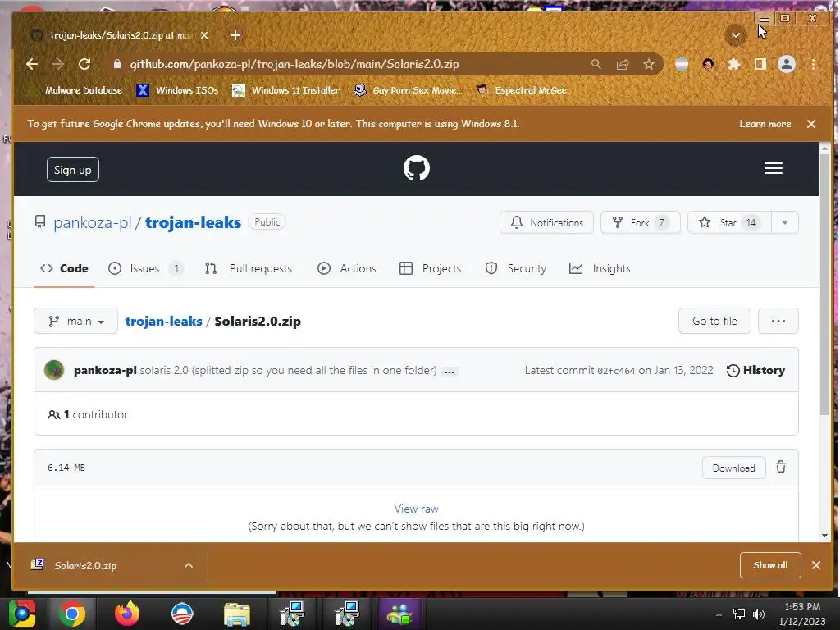Click Show all downloads button
840x630 pixels.
click(770, 565)
